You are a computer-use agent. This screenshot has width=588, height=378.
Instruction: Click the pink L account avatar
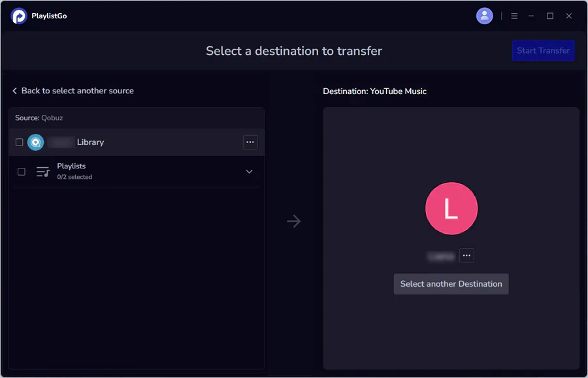tap(451, 208)
